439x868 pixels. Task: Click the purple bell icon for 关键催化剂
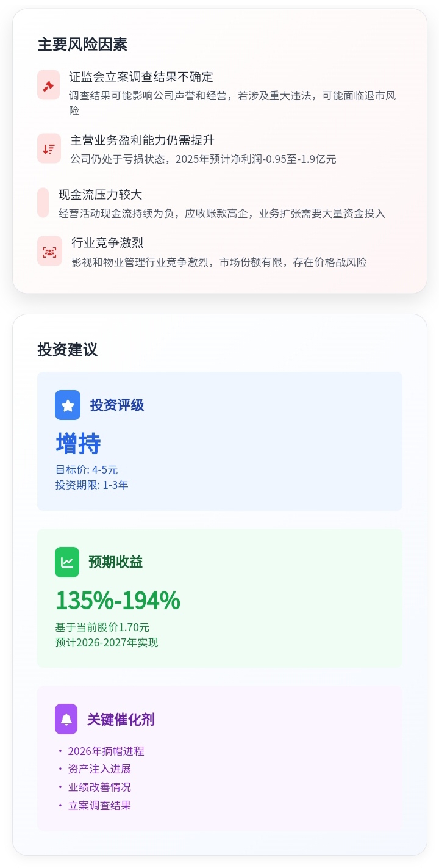tap(66, 718)
